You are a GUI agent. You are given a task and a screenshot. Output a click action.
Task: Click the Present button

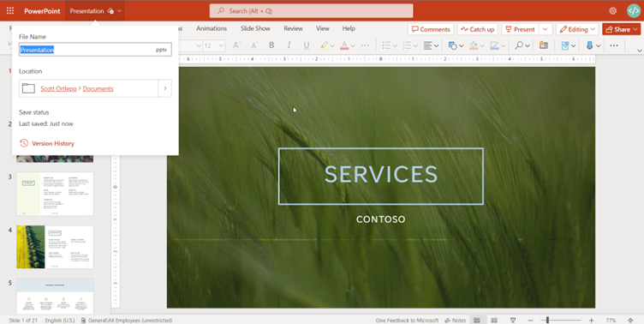520,29
